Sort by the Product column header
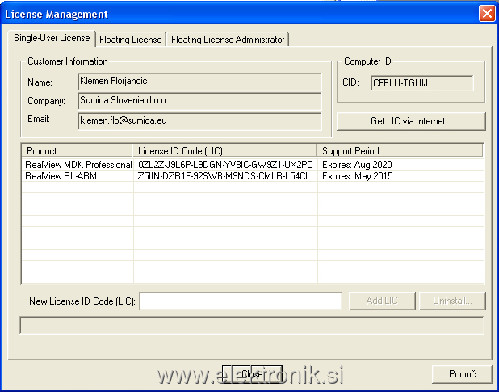This screenshot has height=392, width=499. pyautogui.click(x=77, y=151)
